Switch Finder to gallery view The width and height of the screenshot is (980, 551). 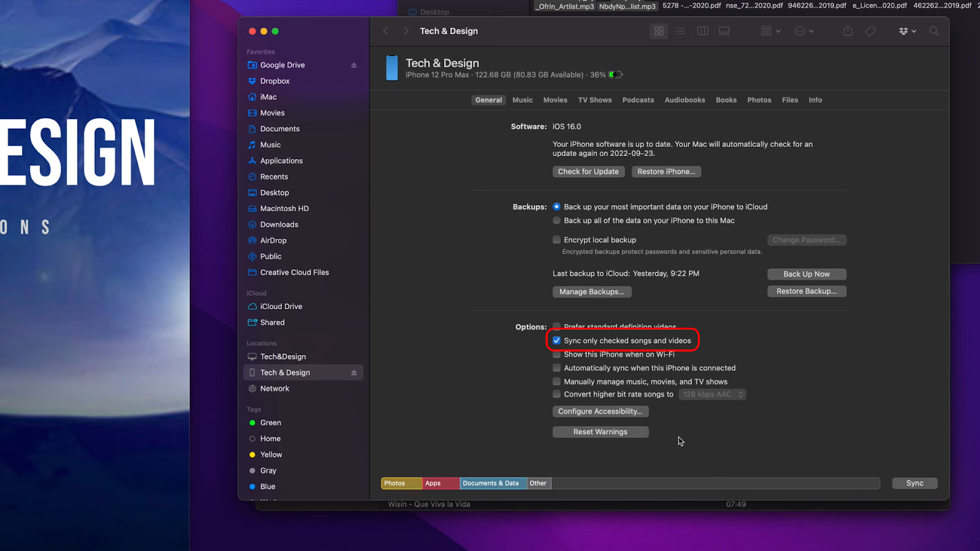point(724,31)
